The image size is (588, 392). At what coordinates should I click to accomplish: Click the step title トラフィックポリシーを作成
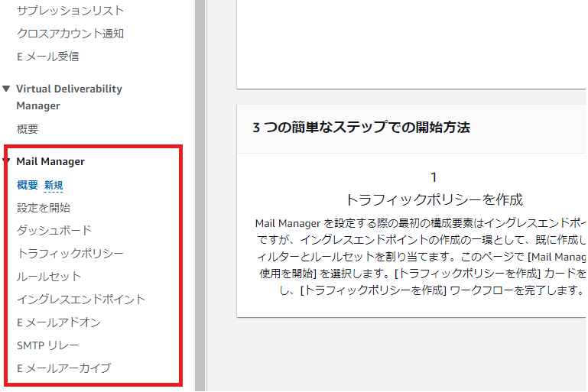(x=434, y=199)
